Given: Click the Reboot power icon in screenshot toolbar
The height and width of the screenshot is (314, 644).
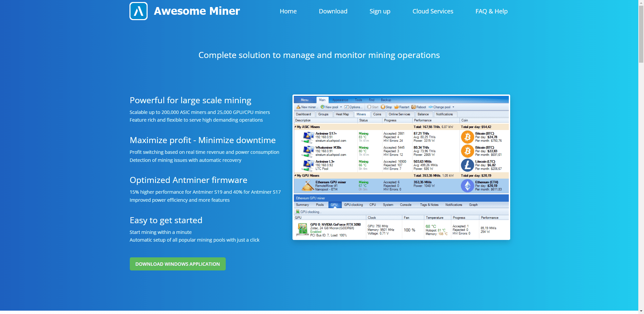Looking at the screenshot, I should [414, 107].
